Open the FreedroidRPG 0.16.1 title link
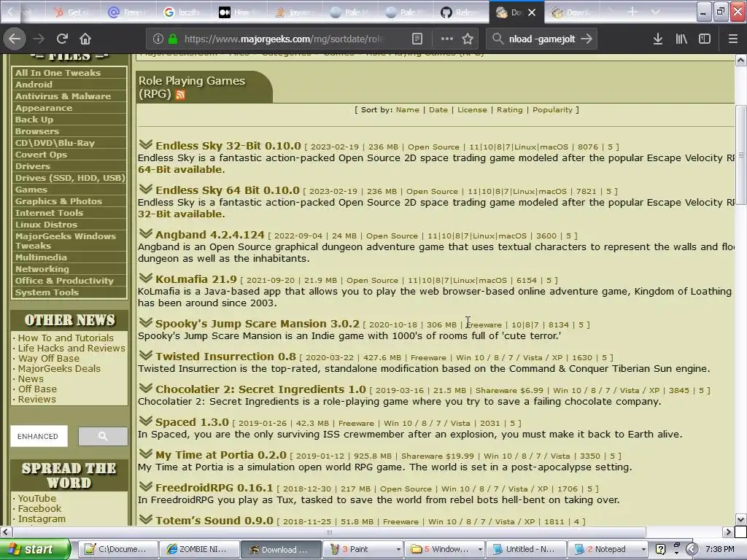This screenshot has height=560, width=747. (214, 488)
